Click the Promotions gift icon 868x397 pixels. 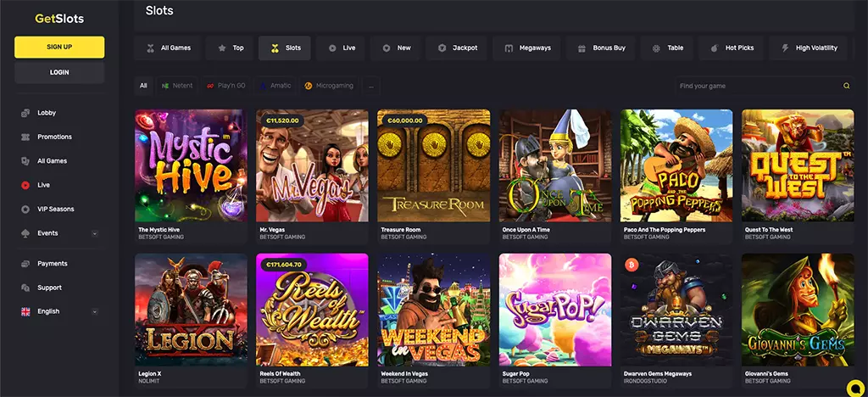pos(25,137)
